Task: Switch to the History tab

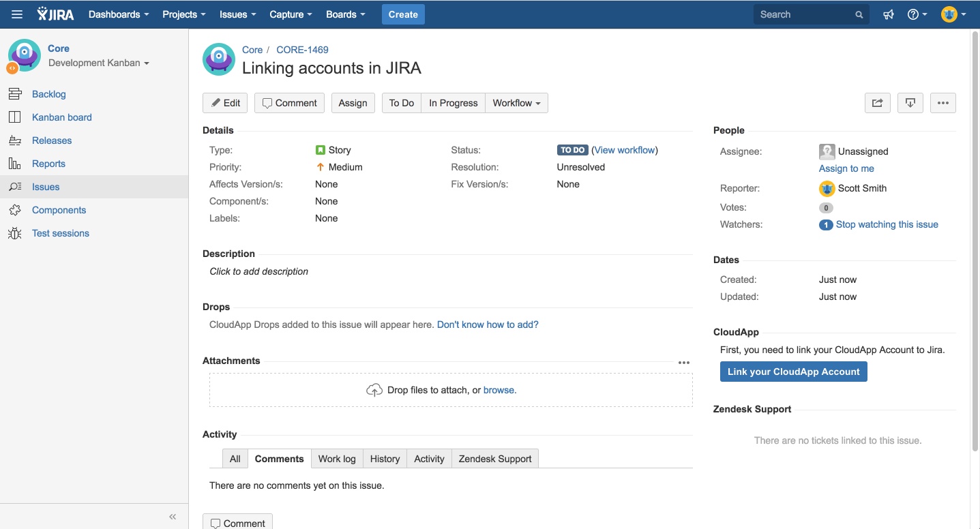Action: coord(385,459)
